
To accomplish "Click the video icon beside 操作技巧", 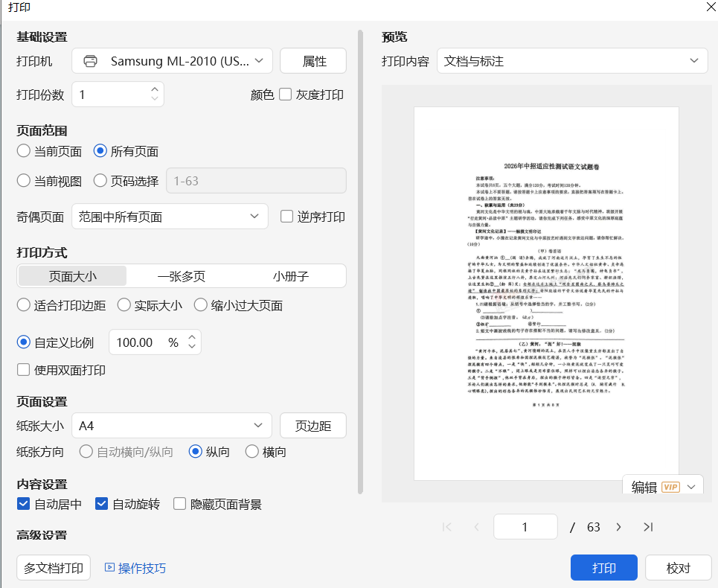I will point(109,568).
